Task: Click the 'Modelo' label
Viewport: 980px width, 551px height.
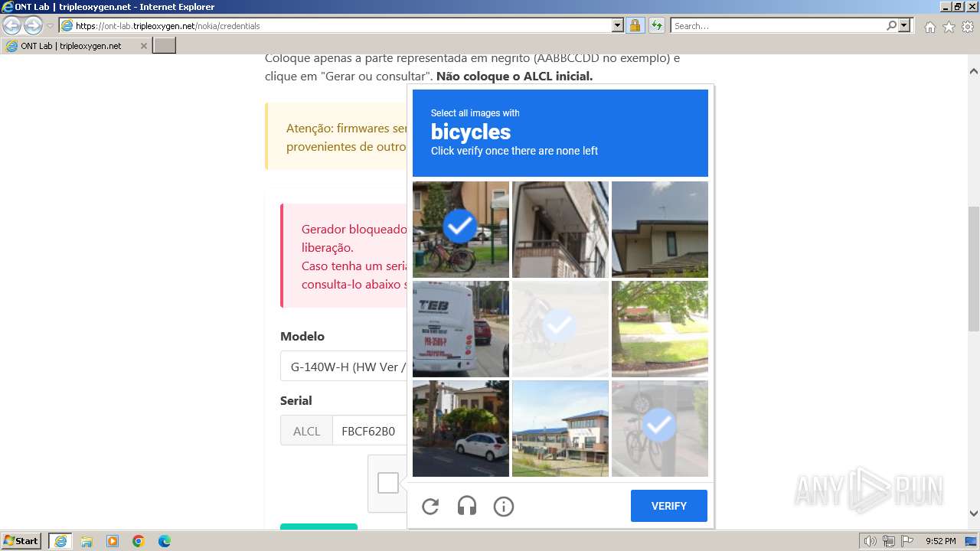Action: pyautogui.click(x=302, y=336)
